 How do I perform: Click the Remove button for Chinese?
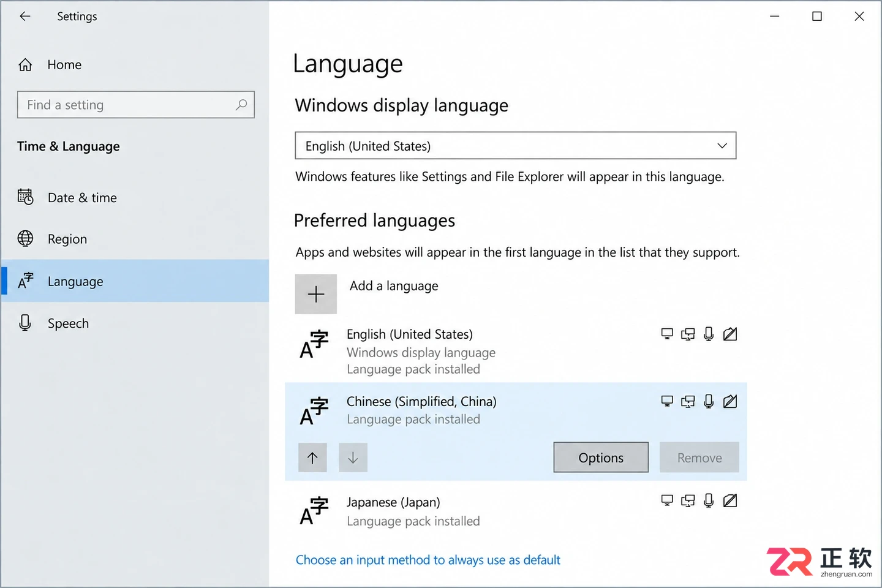[x=699, y=458]
